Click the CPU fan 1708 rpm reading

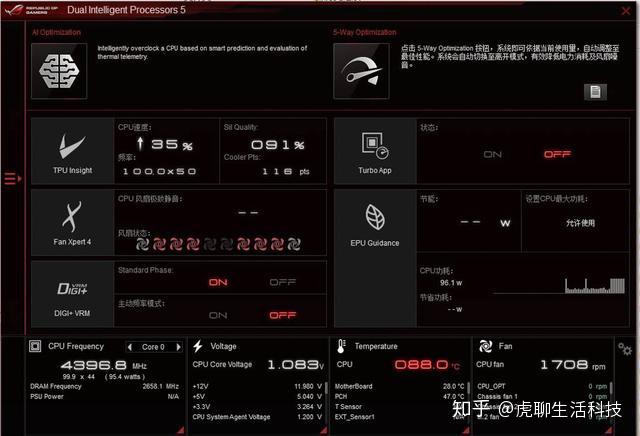(x=572, y=365)
